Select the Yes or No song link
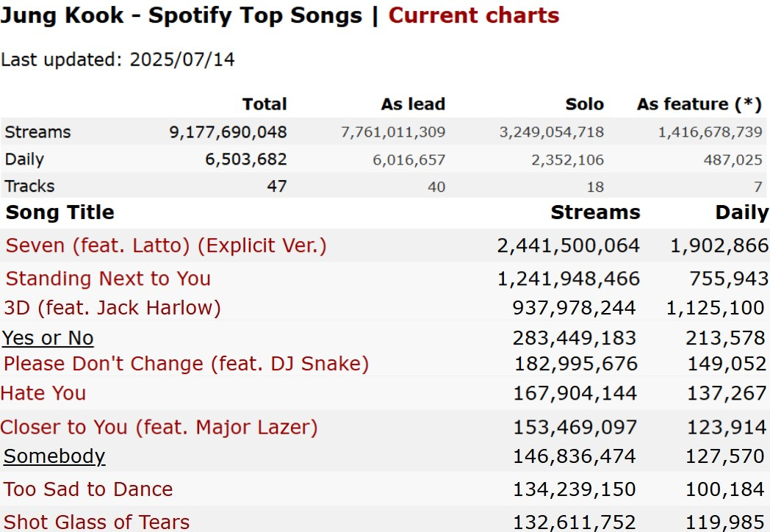Screen dimensions: 770x532 pyautogui.click(x=48, y=338)
